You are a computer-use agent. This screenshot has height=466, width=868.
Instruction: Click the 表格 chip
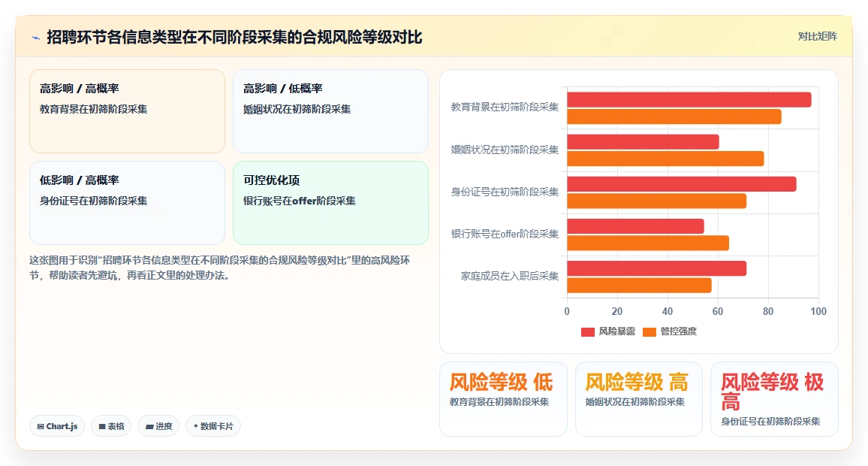click(x=111, y=426)
